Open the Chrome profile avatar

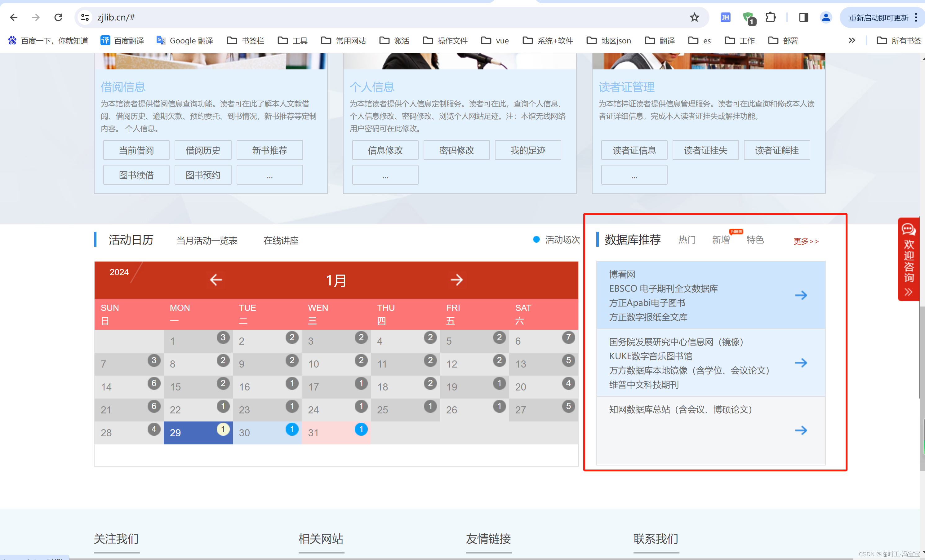825,17
